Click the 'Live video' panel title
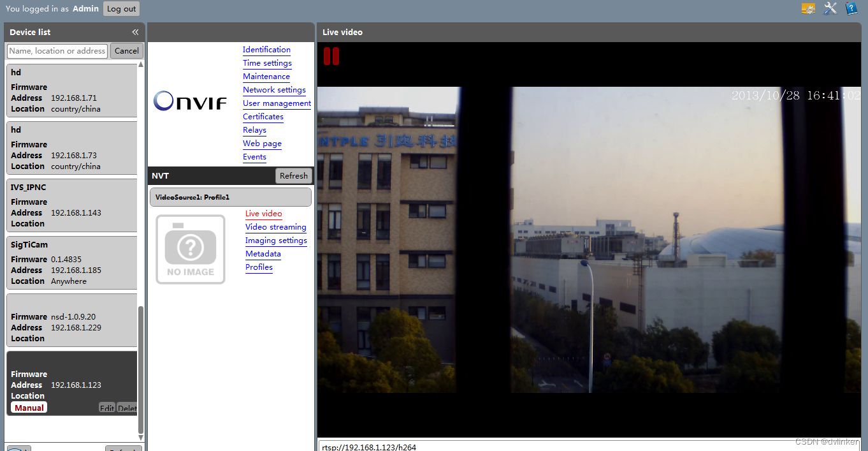 pyautogui.click(x=342, y=32)
